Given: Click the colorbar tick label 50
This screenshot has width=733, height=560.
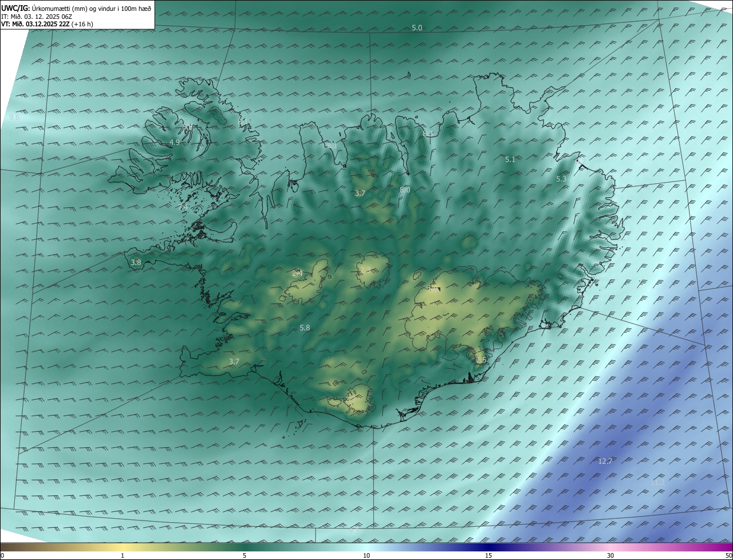Looking at the screenshot, I should tap(728, 555).
